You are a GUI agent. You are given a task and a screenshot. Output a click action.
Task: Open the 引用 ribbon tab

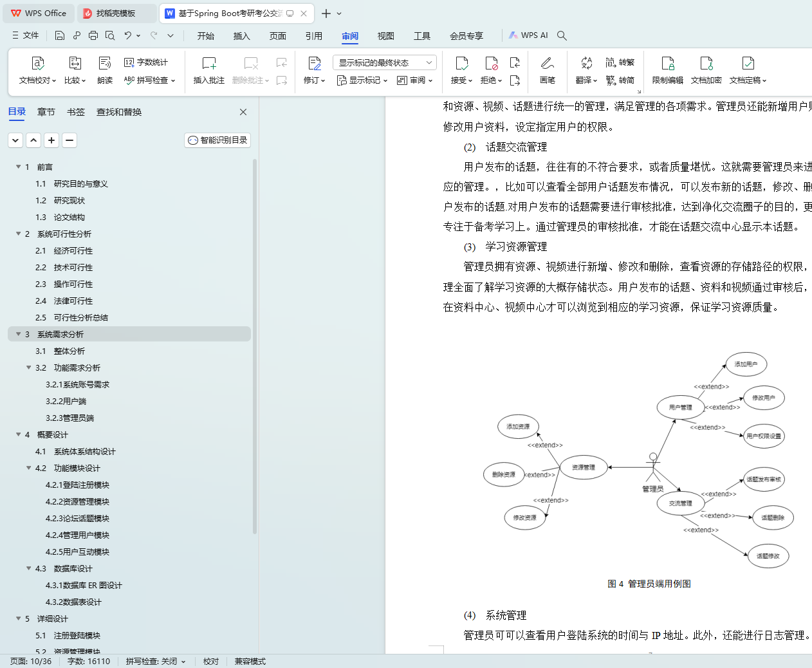314,36
